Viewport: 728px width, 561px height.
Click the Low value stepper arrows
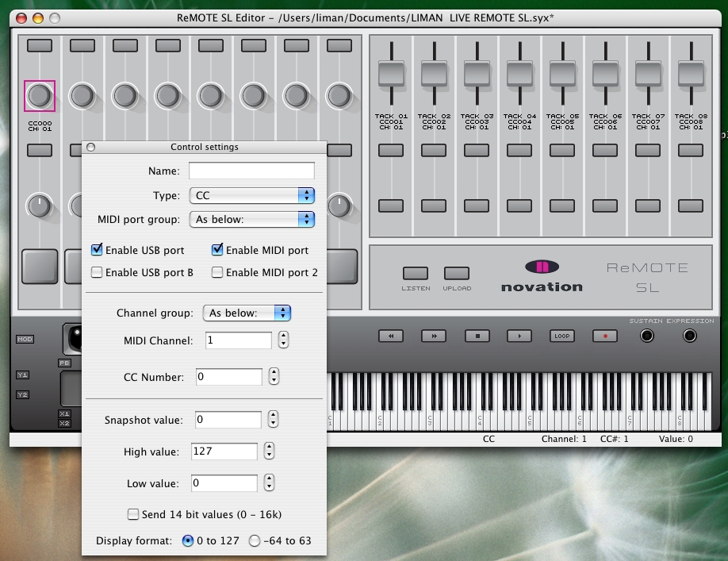(x=270, y=483)
